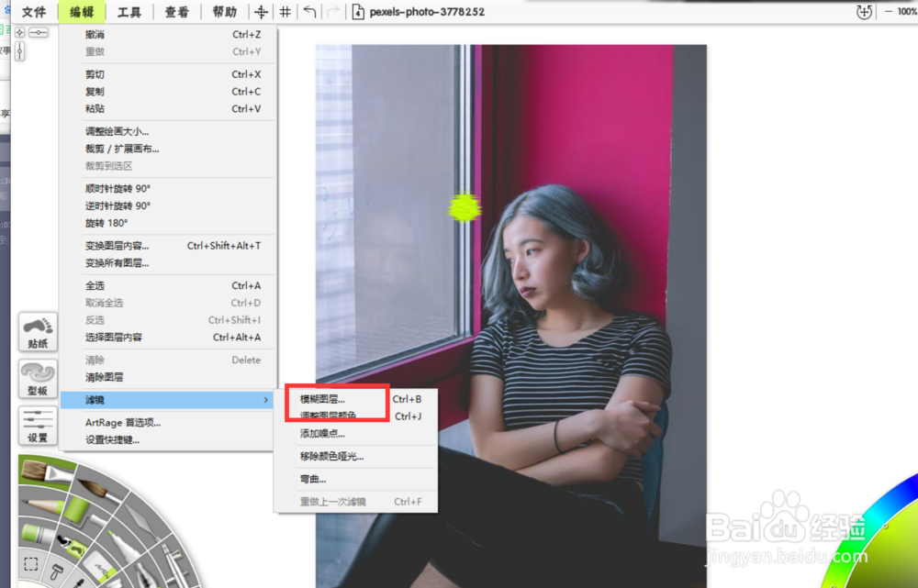
Task: Choose 复制 from the Edit menu
Action: 167,91
